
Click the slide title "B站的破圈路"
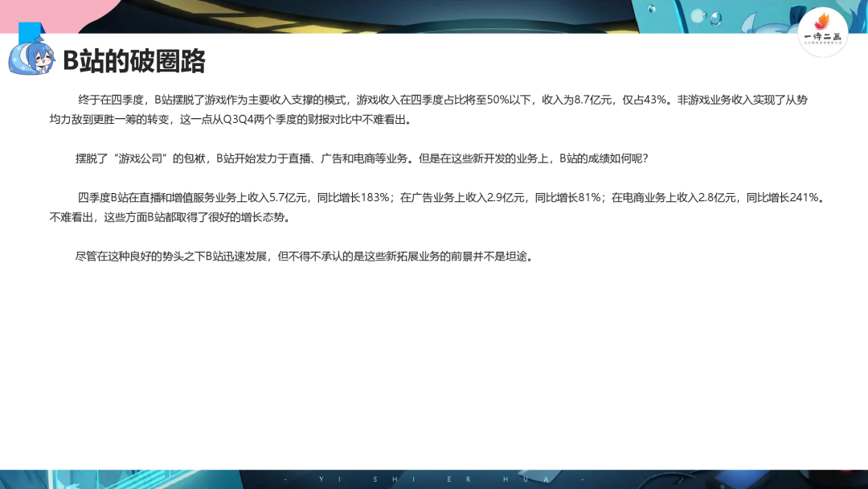tap(134, 61)
